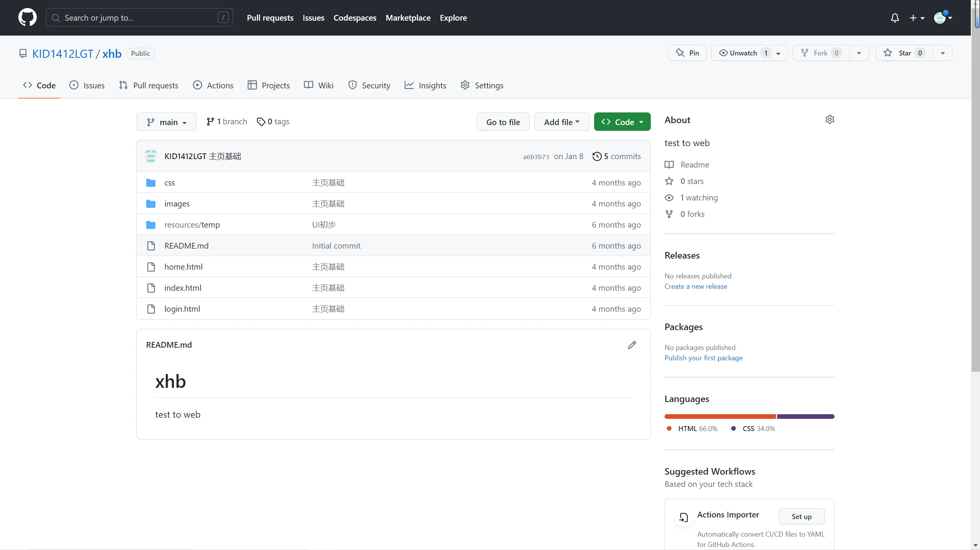Open the user avatar menu
This screenshot has height=550, width=980.
click(x=943, y=18)
